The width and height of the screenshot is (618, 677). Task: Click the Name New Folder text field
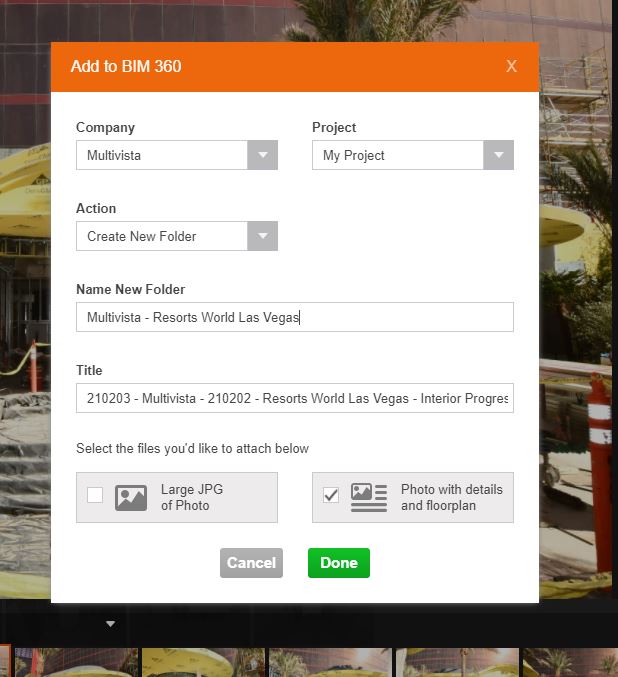[x=295, y=317]
